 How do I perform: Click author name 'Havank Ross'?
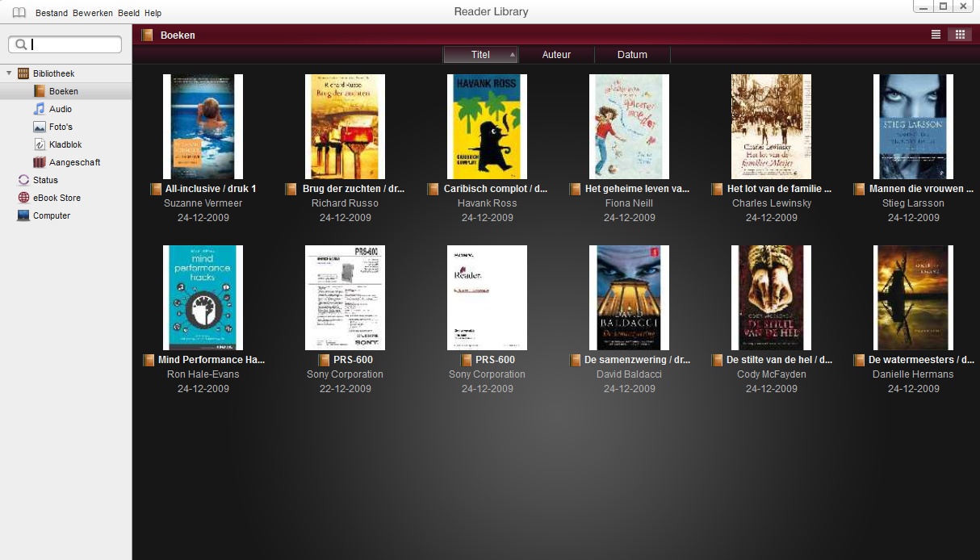487,203
